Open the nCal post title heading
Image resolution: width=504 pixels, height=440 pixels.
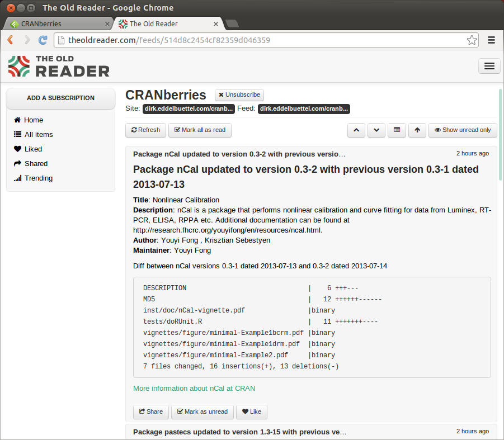tap(305, 177)
